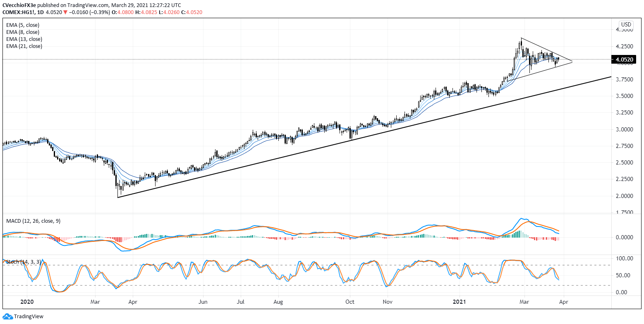Viewport: 644px width, 324px height.
Task: Select the EMA (8, close) indicator label
Action: tap(23, 32)
